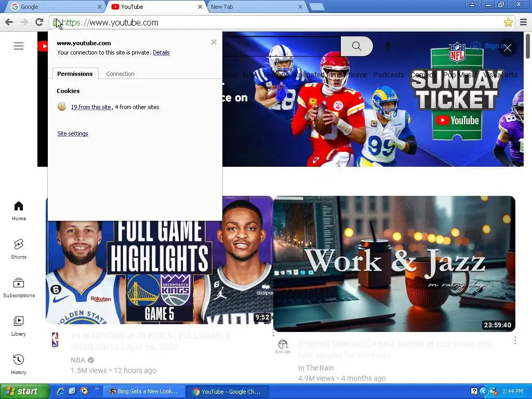The height and width of the screenshot is (399, 532).
Task: Filter by the Scene chip
Action: (357, 75)
